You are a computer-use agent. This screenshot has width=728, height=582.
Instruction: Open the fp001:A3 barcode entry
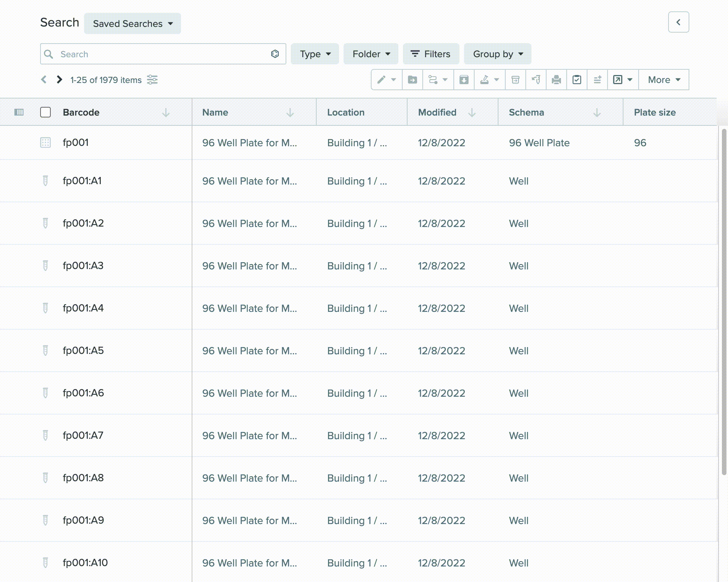point(83,266)
